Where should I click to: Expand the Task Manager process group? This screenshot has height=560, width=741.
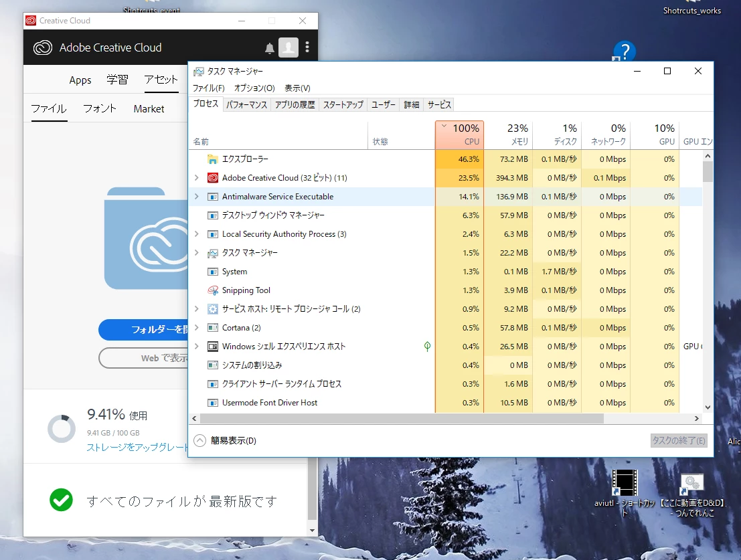click(x=197, y=253)
